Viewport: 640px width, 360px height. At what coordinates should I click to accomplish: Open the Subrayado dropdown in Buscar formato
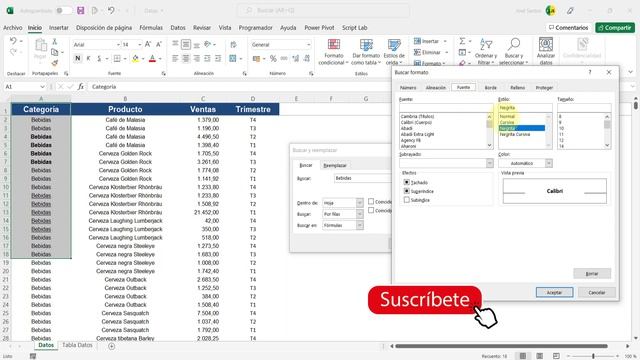pos(489,163)
